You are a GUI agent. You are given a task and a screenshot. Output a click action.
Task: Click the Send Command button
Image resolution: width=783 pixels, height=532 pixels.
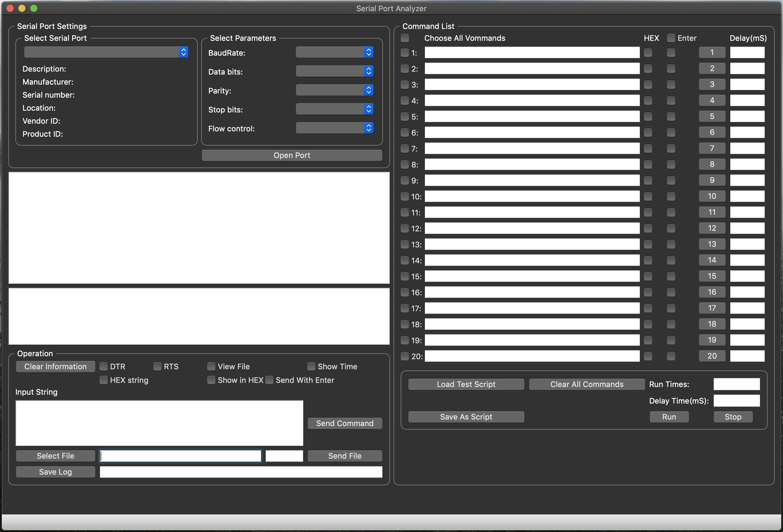[345, 423]
